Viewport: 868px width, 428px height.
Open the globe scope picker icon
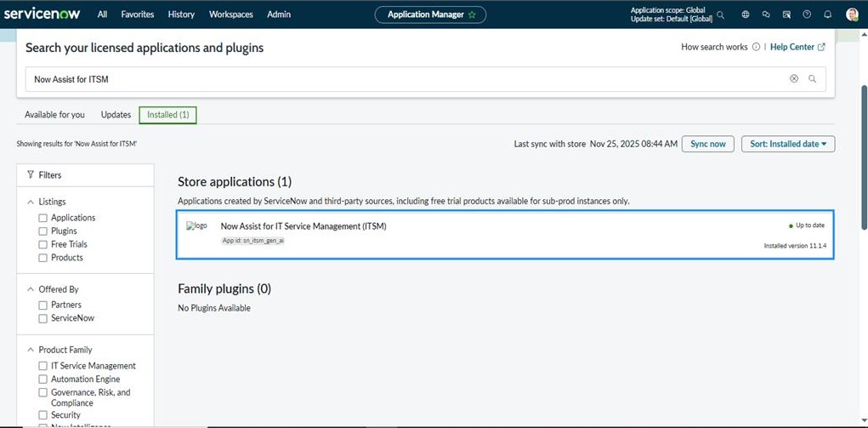click(x=746, y=14)
